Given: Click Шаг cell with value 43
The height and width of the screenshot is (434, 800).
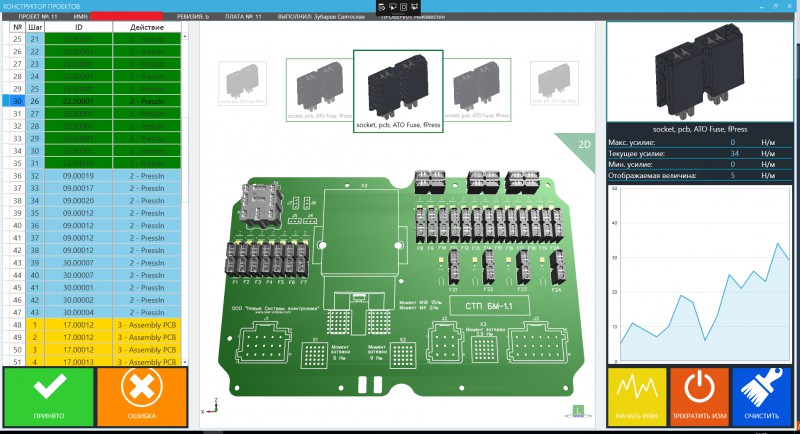Looking at the screenshot, I should [35, 313].
